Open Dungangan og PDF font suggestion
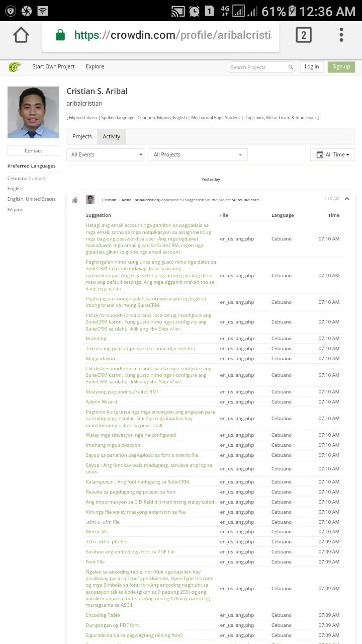This screenshot has height=644, width=362. [x=112, y=625]
